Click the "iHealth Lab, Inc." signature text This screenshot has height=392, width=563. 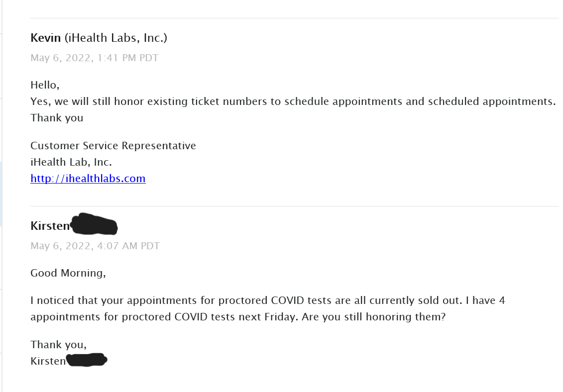(x=71, y=162)
